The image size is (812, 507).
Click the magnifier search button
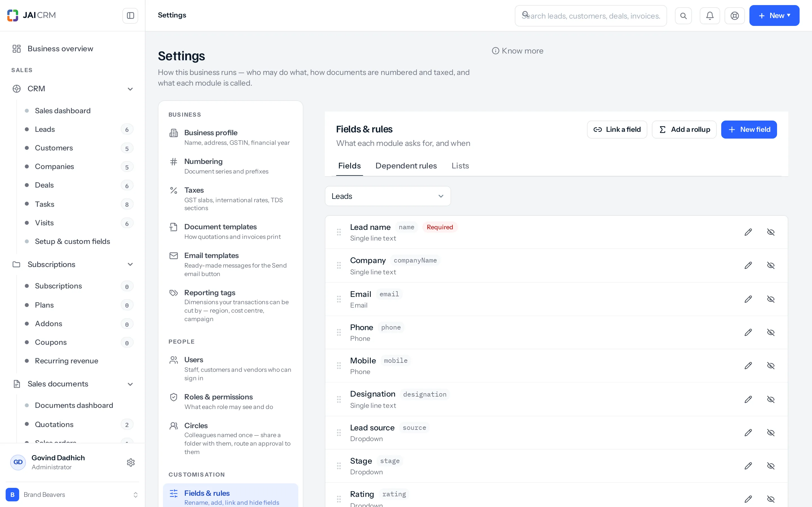click(683, 15)
